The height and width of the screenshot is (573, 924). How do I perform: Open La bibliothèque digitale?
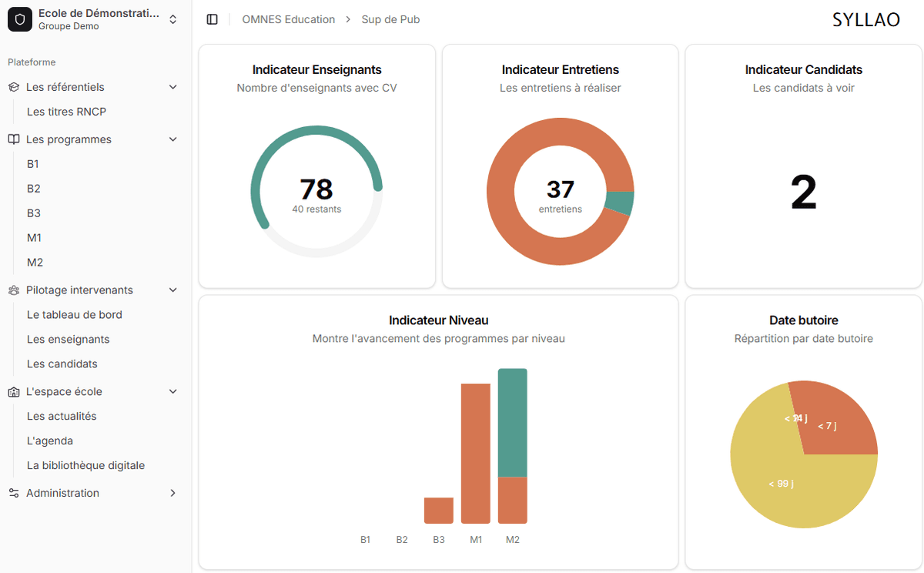85,465
